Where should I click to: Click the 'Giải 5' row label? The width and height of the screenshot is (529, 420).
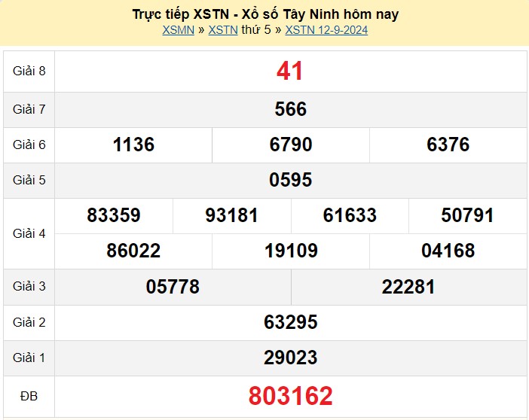[29, 180]
